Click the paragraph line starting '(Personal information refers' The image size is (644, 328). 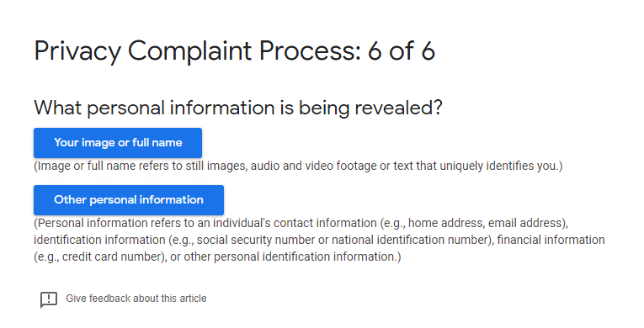tap(301, 223)
